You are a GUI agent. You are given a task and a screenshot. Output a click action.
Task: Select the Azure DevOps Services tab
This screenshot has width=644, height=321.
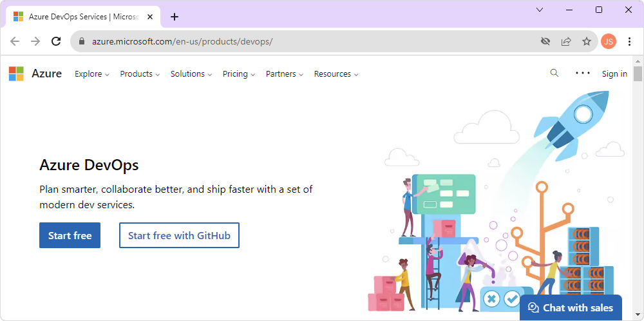tap(83, 17)
